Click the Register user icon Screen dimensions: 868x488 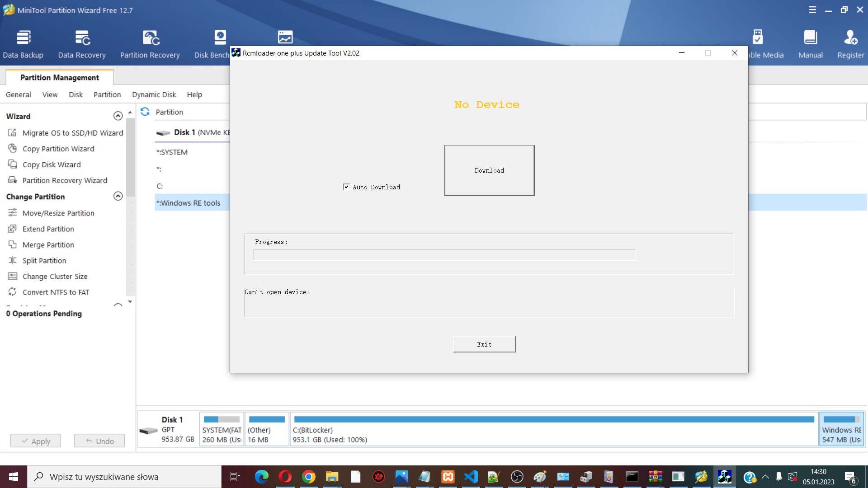coord(850,44)
